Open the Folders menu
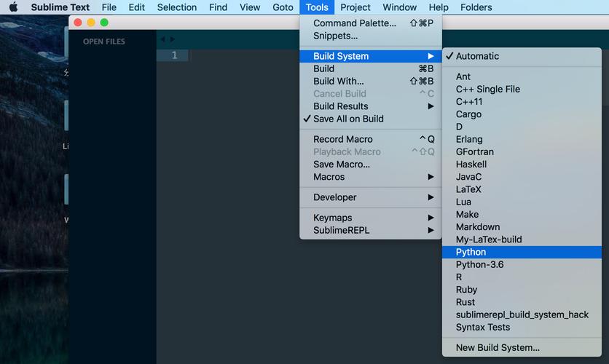Viewport: 609px width, 364px height. pos(476,7)
